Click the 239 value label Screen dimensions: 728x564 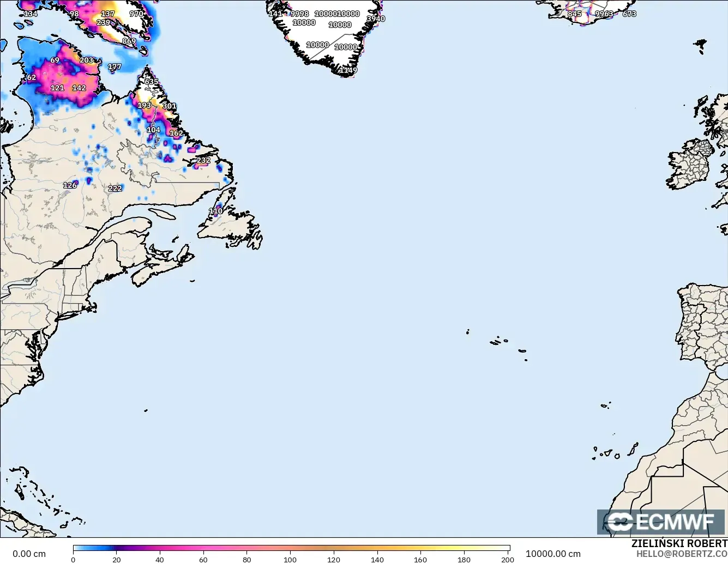[103, 22]
